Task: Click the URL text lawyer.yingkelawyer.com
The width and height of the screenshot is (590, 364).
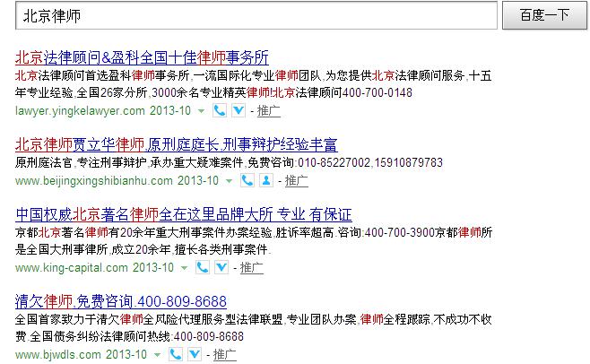Action: (80, 111)
